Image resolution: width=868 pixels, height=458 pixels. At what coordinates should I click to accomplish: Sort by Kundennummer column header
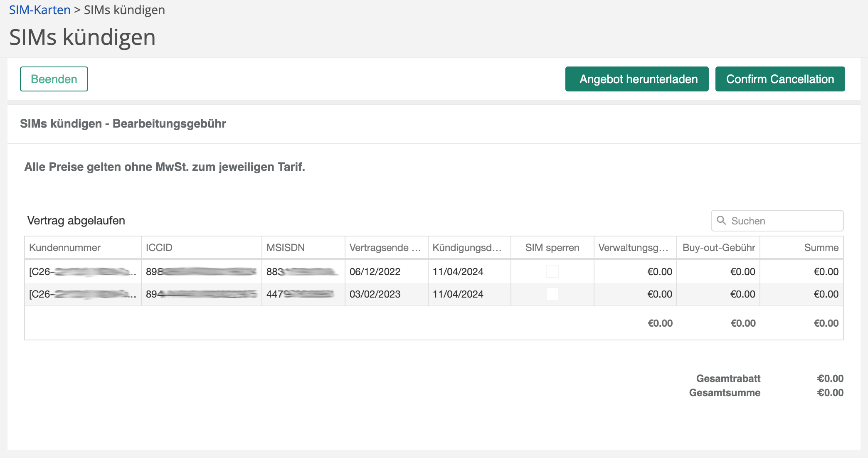tap(65, 248)
